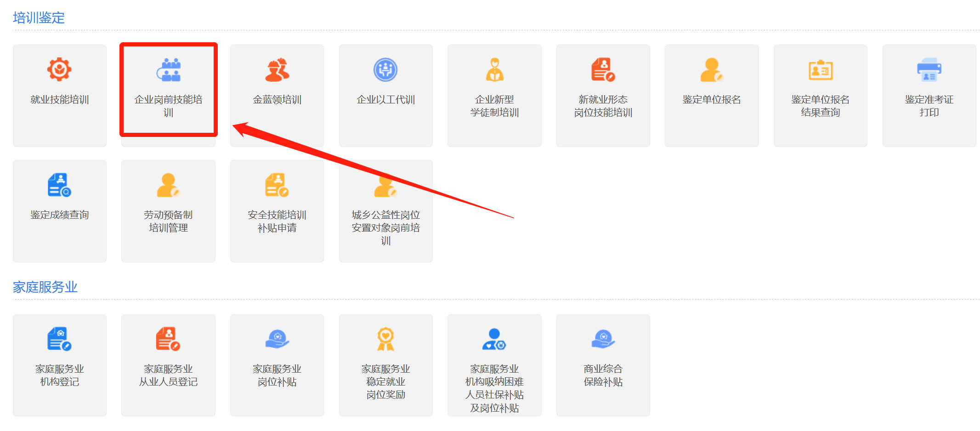Open the 金蓝领培训 worker icon

click(x=277, y=70)
